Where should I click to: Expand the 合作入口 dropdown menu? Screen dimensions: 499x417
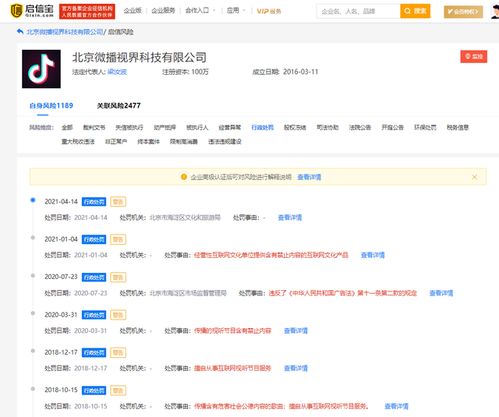coord(200,11)
